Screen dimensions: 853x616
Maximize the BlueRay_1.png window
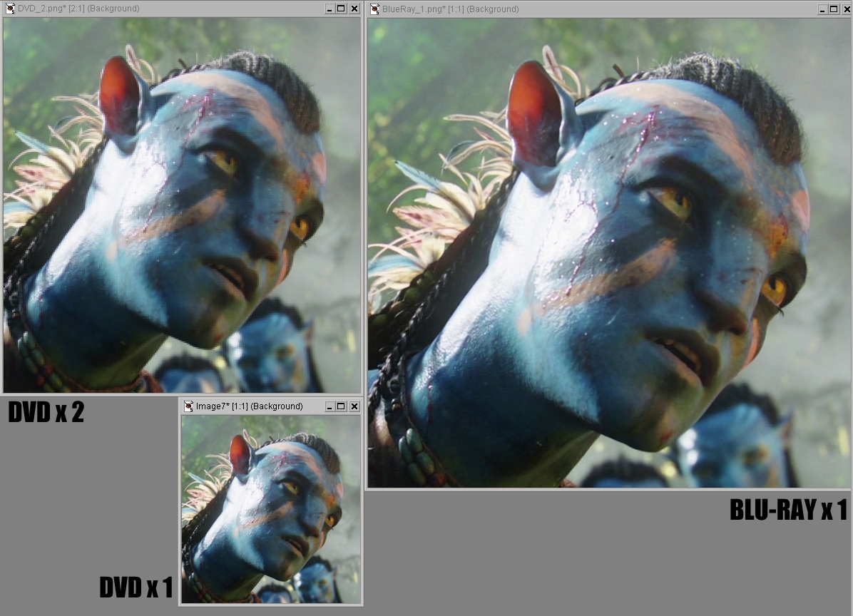(x=834, y=9)
